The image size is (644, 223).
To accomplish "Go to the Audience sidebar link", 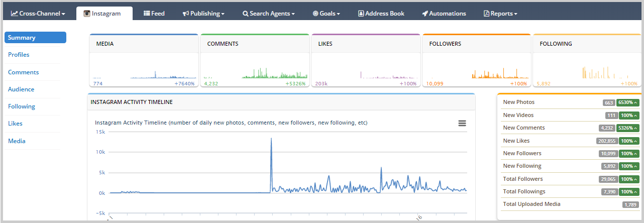I will click(x=21, y=89).
